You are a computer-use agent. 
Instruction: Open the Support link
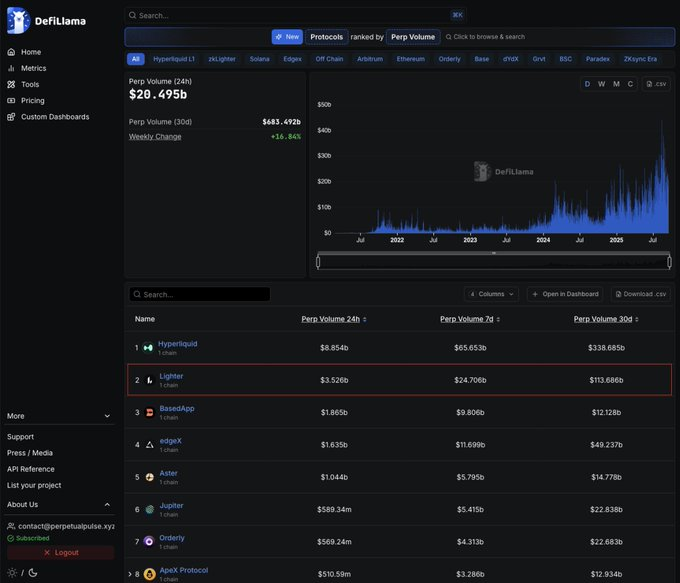(20, 437)
